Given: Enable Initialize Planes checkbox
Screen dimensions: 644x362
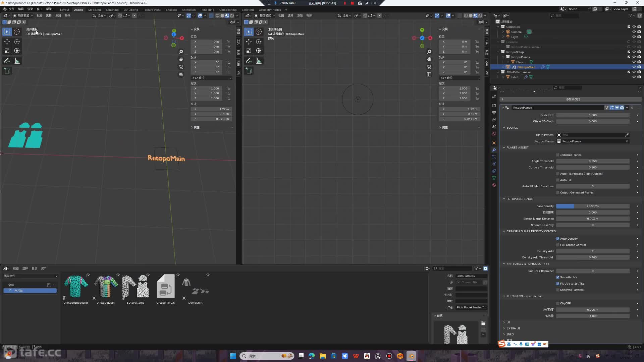Looking at the screenshot, I should click(557, 155).
